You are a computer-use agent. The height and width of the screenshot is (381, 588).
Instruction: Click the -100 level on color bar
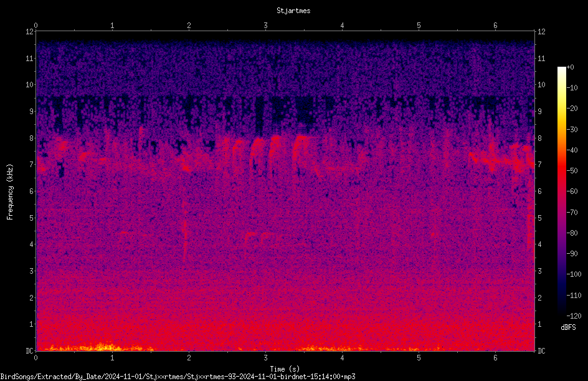click(x=574, y=274)
